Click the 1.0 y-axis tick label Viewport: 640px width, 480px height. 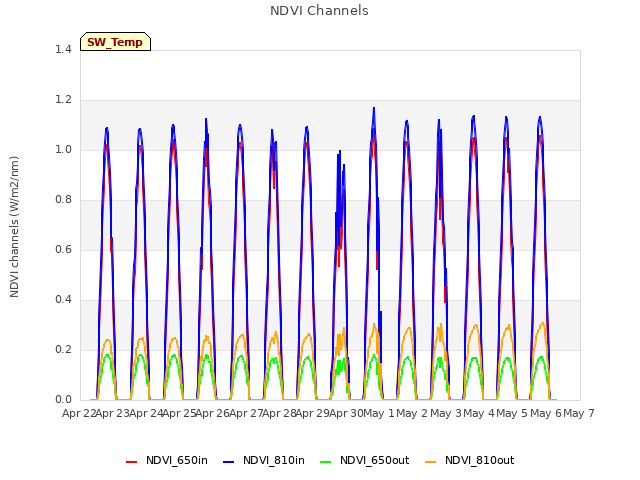63,149
